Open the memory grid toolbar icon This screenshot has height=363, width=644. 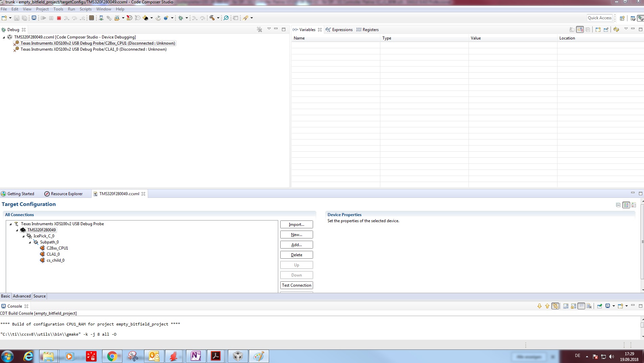click(x=91, y=18)
